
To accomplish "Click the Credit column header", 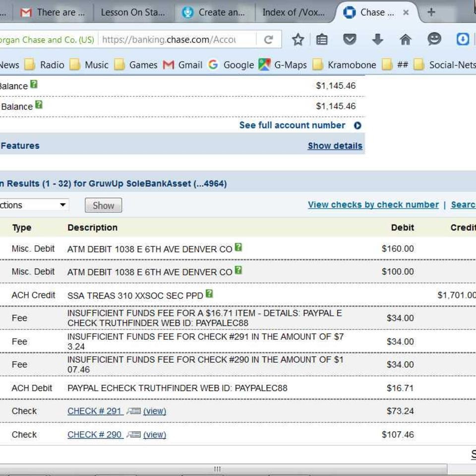I will pos(463,228).
